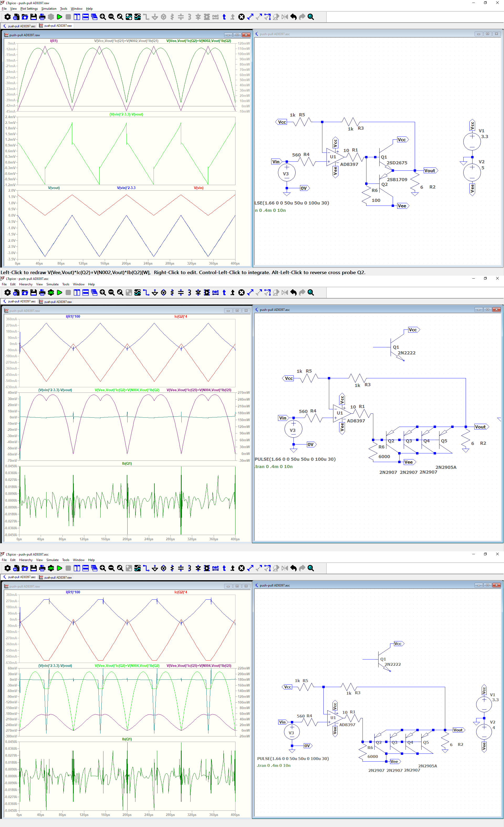Click 2SD2675 transistor label in top schematic

397,163
